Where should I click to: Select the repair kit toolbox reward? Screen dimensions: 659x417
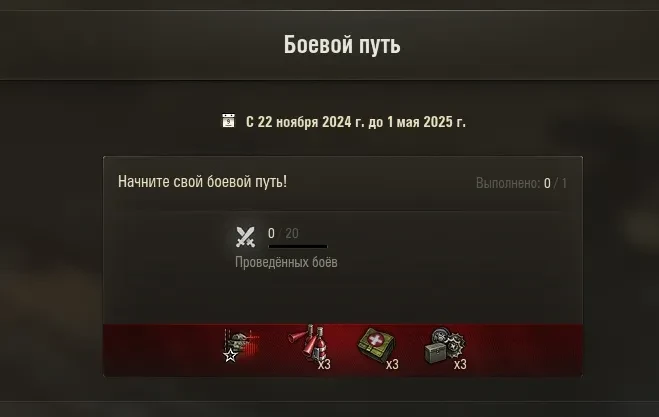pos(445,346)
